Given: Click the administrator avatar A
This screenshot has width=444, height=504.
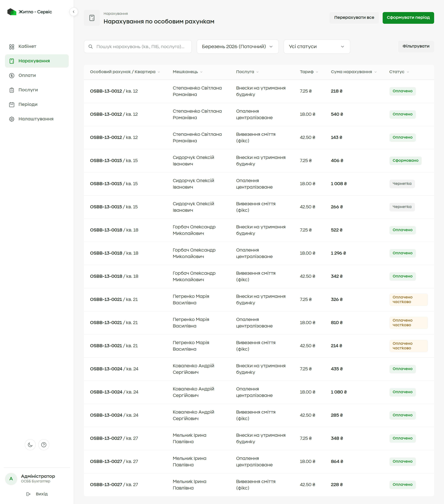Looking at the screenshot, I should coord(11,479).
